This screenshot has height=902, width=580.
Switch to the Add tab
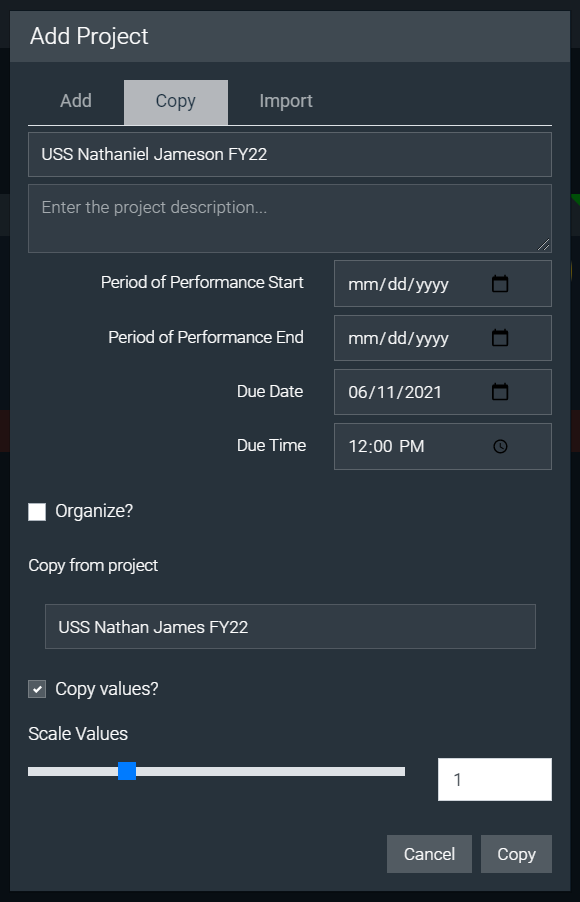pos(76,101)
